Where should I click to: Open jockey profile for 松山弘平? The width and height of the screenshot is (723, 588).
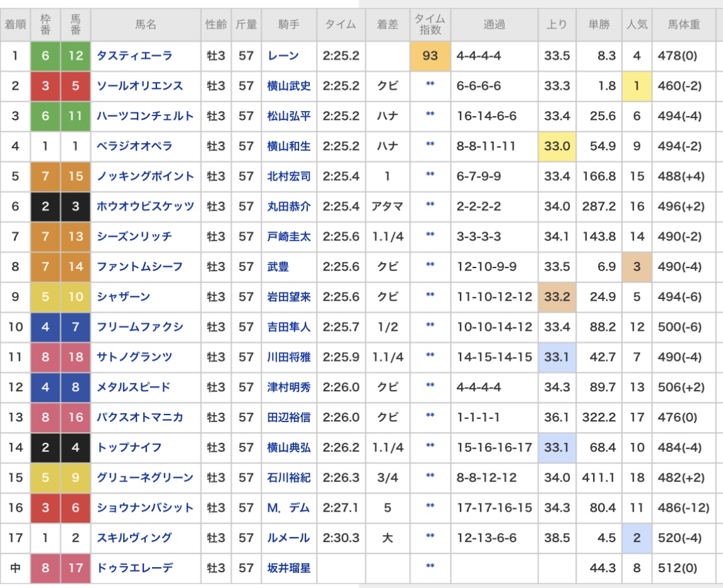(x=289, y=115)
